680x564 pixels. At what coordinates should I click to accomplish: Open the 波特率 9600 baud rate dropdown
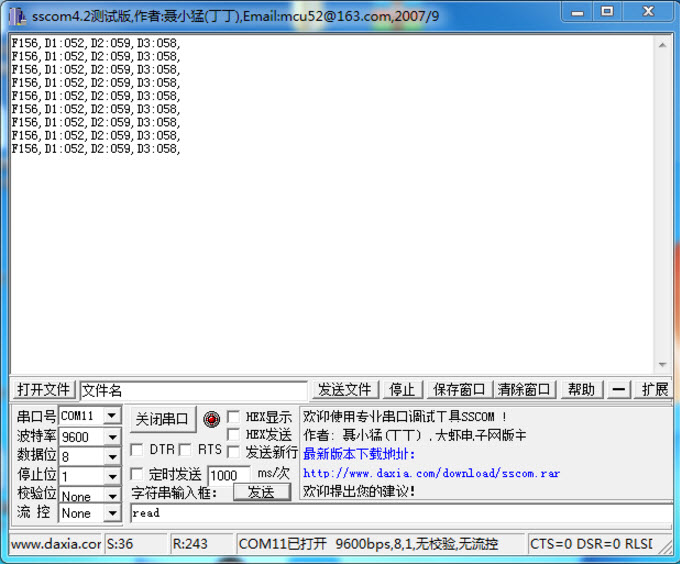[112, 437]
